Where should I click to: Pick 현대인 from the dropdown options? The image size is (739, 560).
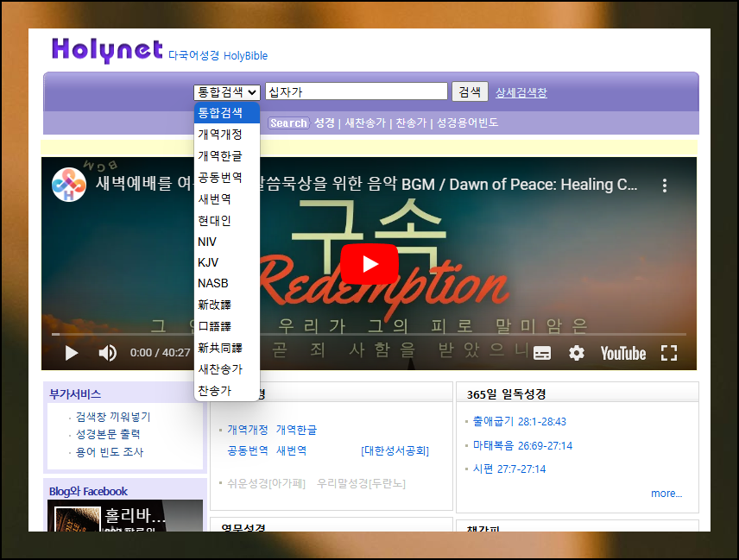[227, 220]
